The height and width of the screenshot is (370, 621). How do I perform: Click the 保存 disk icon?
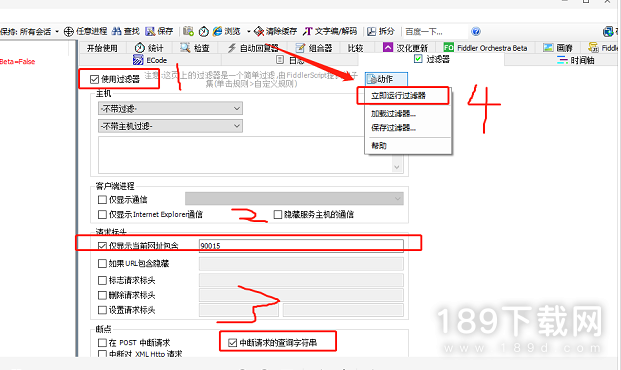pos(150,31)
